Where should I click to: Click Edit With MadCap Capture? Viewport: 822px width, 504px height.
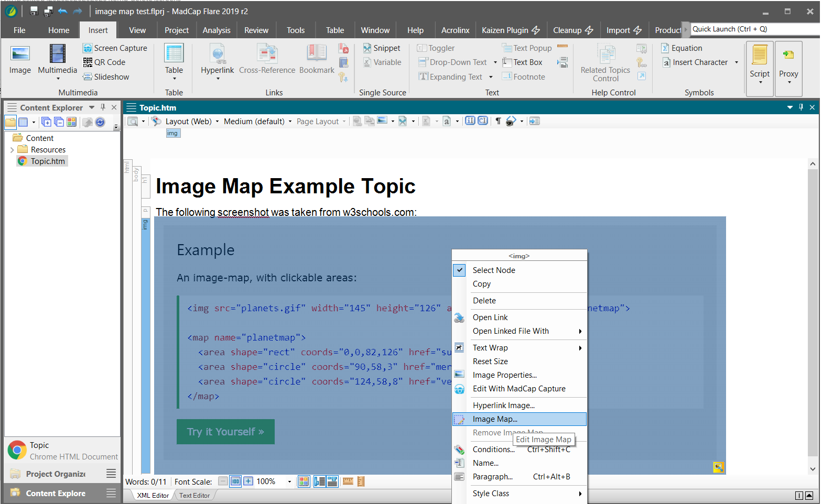[x=519, y=388]
